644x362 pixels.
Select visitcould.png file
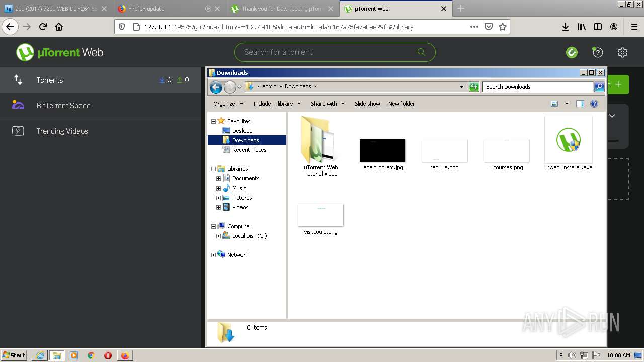point(320,219)
